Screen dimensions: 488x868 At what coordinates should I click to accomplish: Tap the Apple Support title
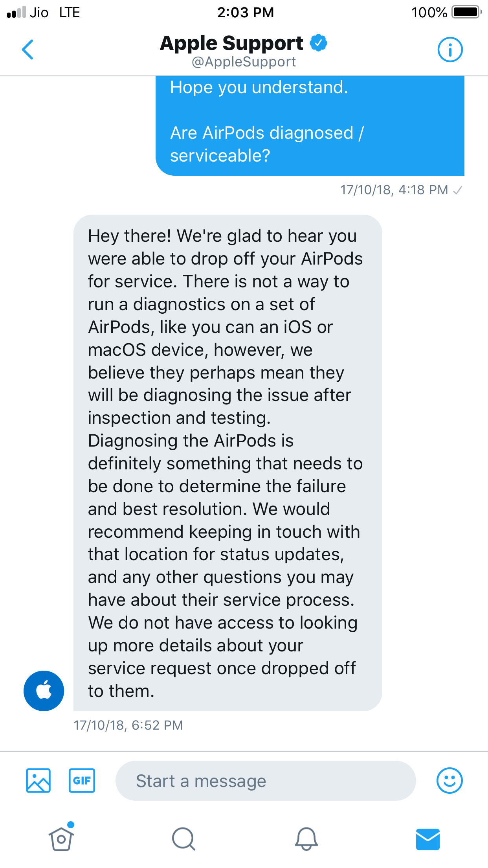coord(231,43)
